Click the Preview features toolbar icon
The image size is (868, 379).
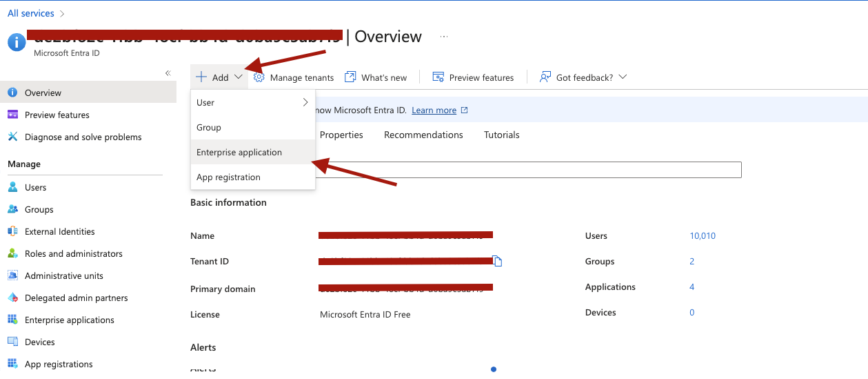click(x=438, y=77)
